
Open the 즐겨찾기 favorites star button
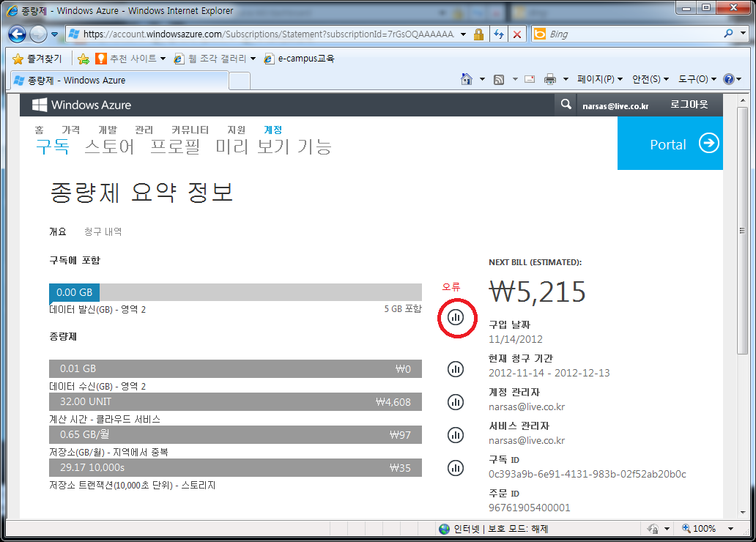pos(37,59)
